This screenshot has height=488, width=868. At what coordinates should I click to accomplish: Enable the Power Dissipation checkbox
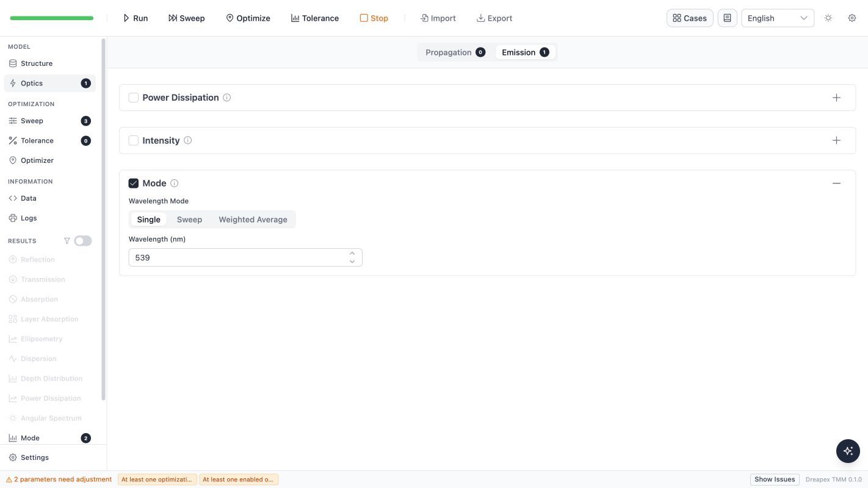point(134,98)
